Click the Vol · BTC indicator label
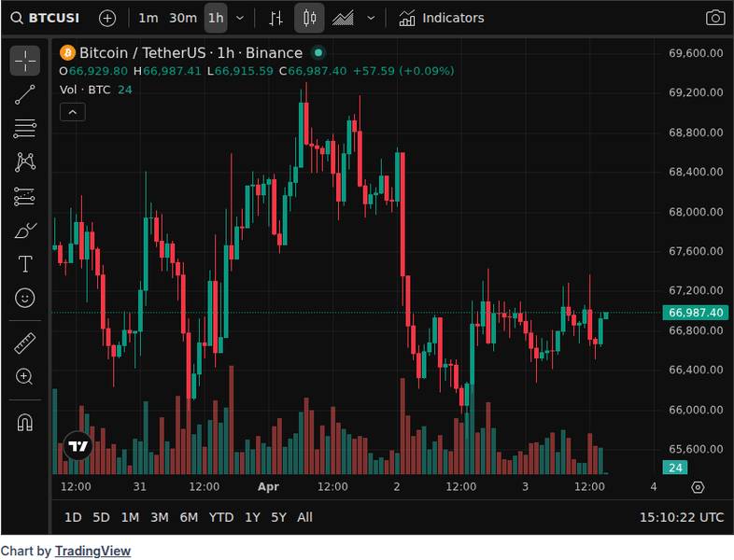 85,90
